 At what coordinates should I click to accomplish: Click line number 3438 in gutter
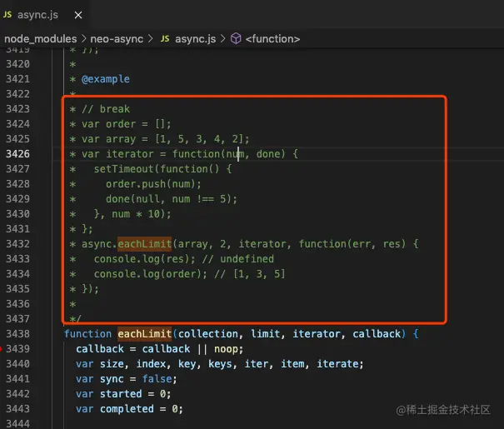(x=18, y=334)
